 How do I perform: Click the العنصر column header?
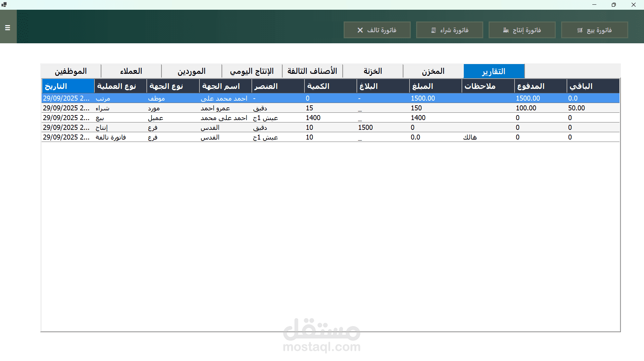click(278, 86)
